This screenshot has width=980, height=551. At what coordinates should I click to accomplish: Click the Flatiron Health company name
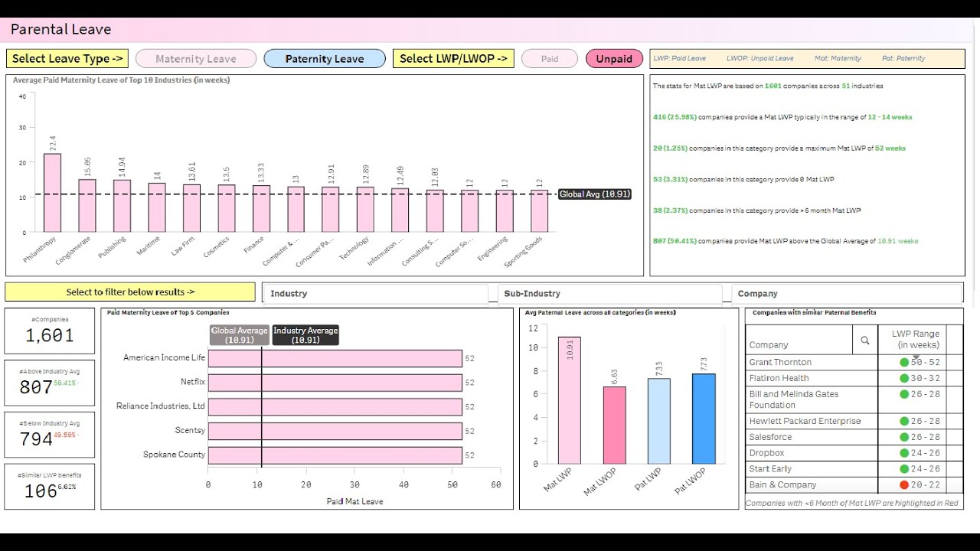pos(779,378)
